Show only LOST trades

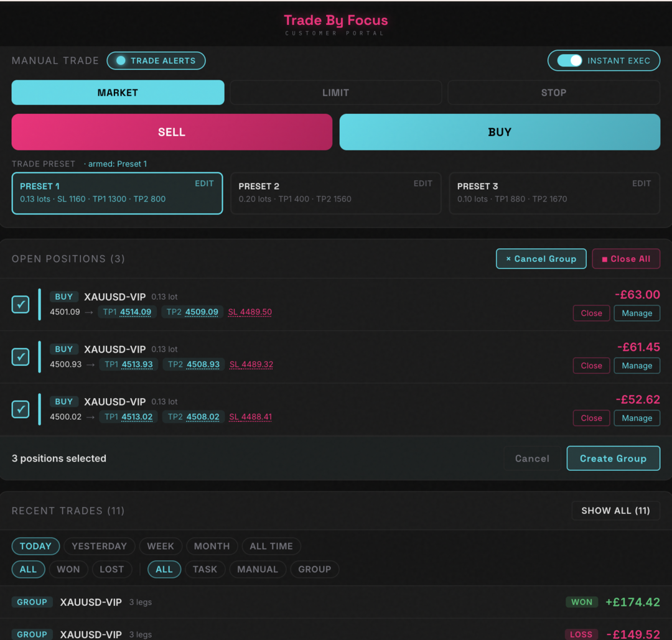(x=112, y=569)
